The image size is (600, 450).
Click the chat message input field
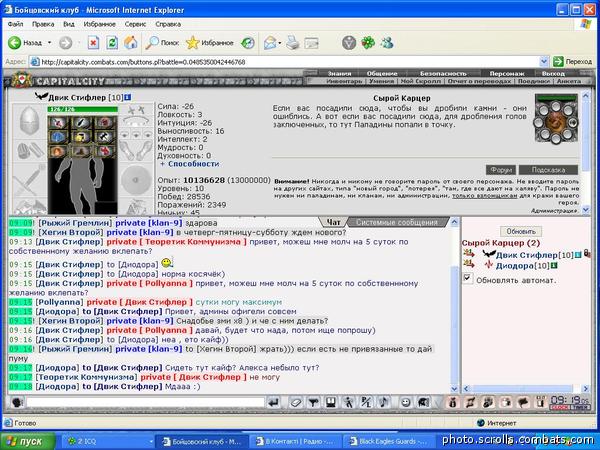145,402
